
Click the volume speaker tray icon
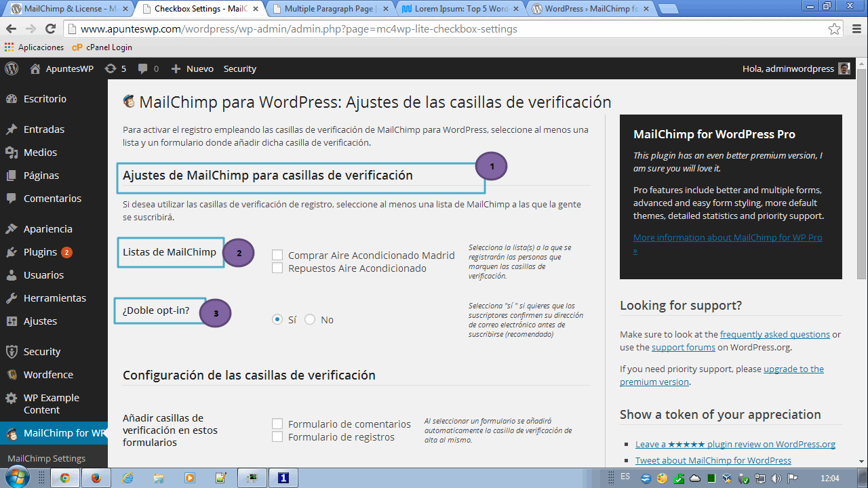[x=776, y=479]
